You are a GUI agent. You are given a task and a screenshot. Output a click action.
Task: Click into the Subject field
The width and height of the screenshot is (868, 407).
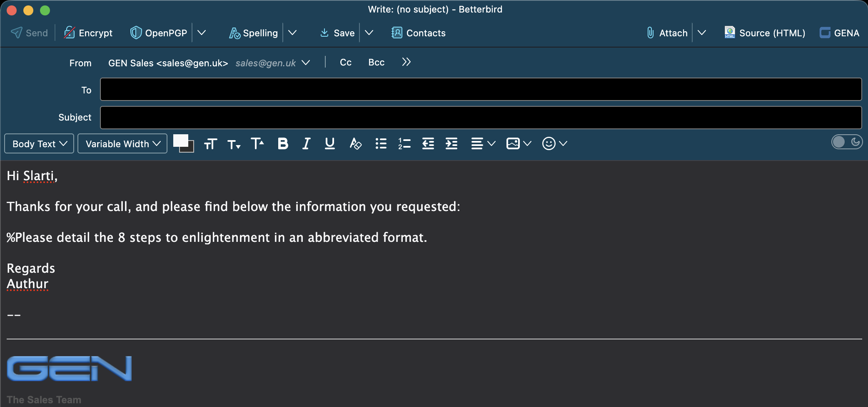pos(481,118)
